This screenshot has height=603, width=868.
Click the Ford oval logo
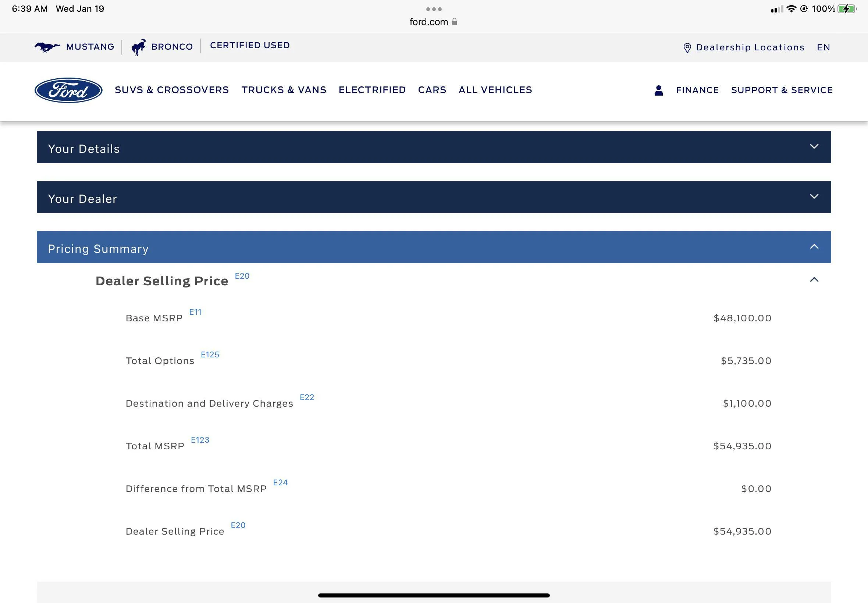(x=68, y=90)
